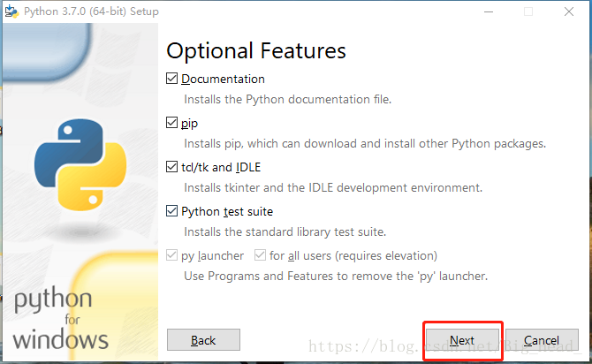Click the 'Installs the standard library test suite' description
This screenshot has height=364, width=592.
(x=285, y=231)
